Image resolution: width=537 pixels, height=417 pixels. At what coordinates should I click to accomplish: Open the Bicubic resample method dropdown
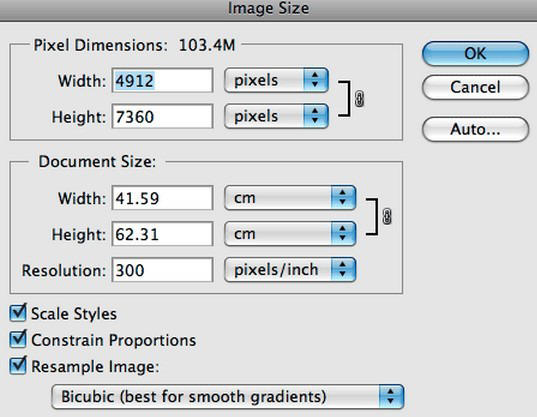click(228, 397)
